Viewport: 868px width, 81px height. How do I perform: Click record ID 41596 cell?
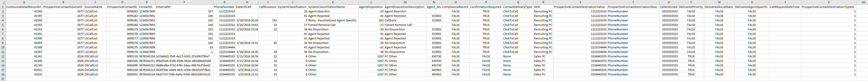point(24,11)
